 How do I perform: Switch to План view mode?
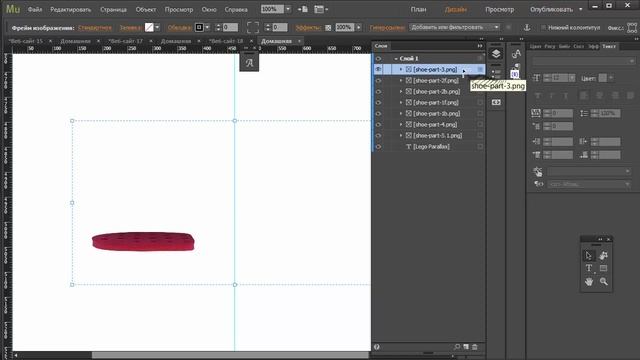pyautogui.click(x=418, y=9)
